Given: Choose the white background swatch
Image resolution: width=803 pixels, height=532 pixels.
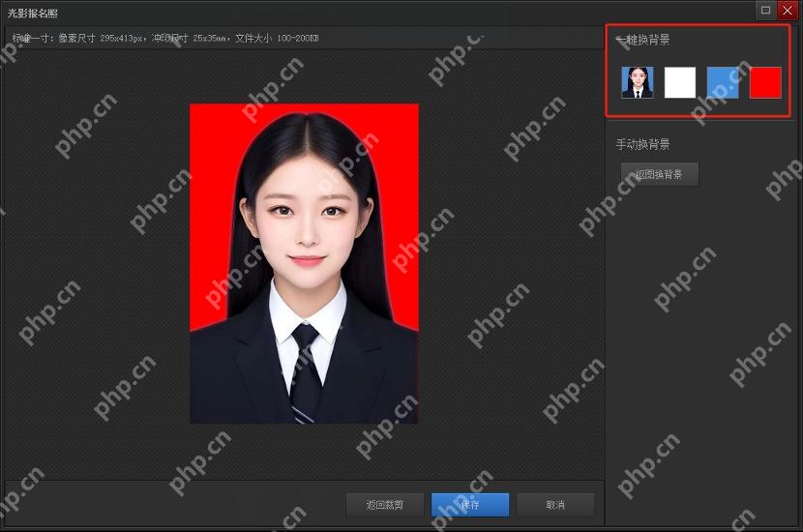Looking at the screenshot, I should click(x=680, y=82).
